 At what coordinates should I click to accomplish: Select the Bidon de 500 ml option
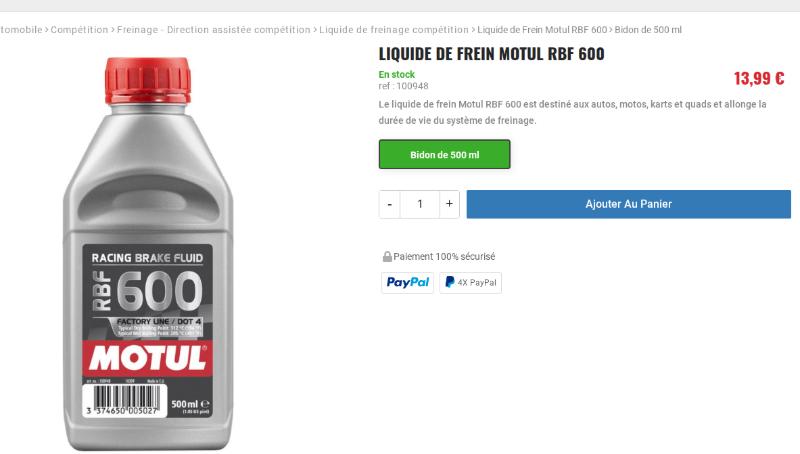point(444,155)
